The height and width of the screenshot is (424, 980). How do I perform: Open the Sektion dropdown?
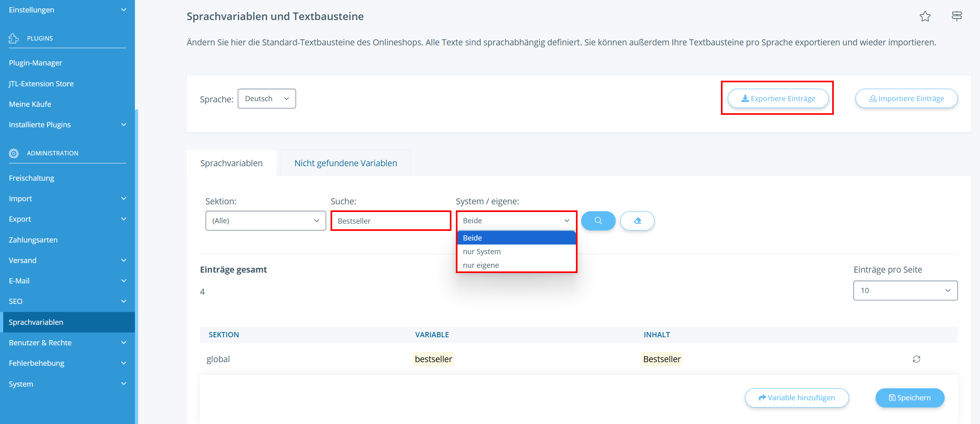point(265,220)
